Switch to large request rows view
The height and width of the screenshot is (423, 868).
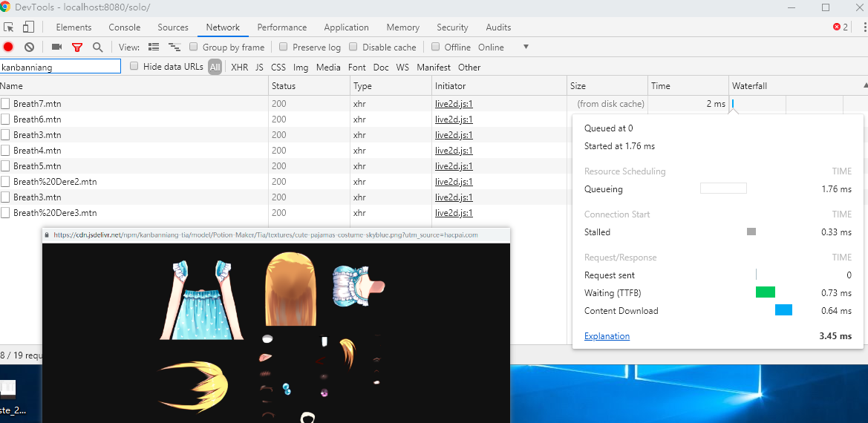point(154,47)
